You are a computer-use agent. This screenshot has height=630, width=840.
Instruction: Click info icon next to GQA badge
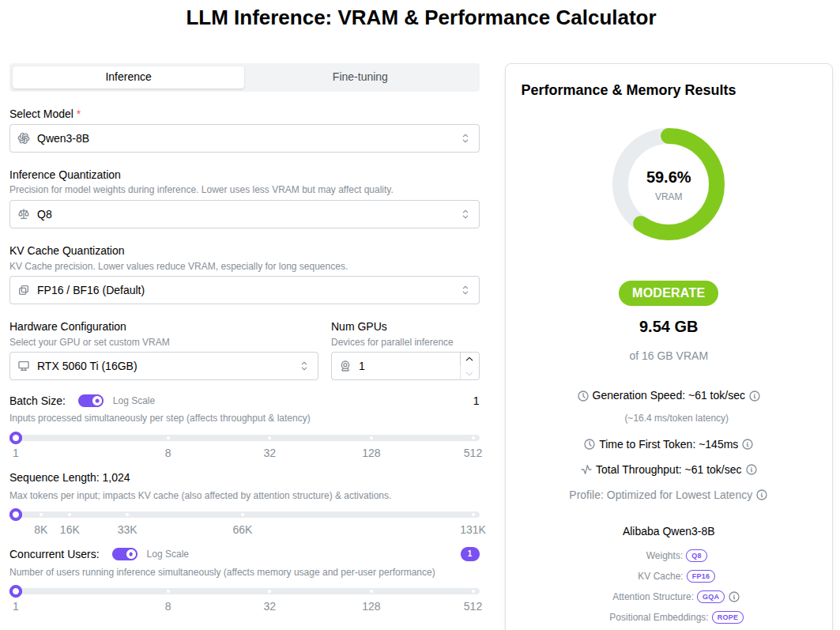734,597
